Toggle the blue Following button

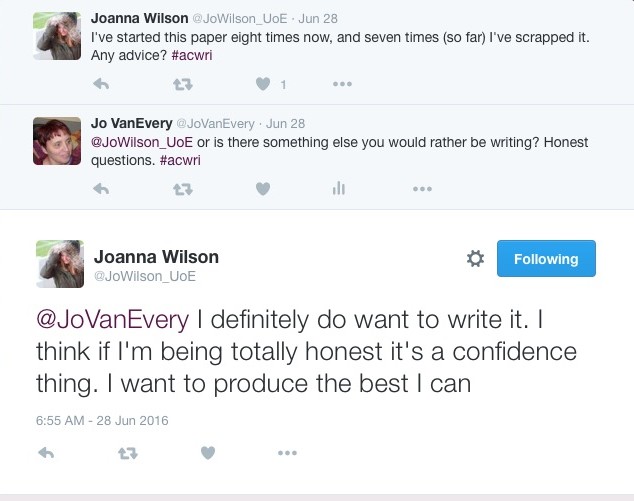tap(546, 259)
